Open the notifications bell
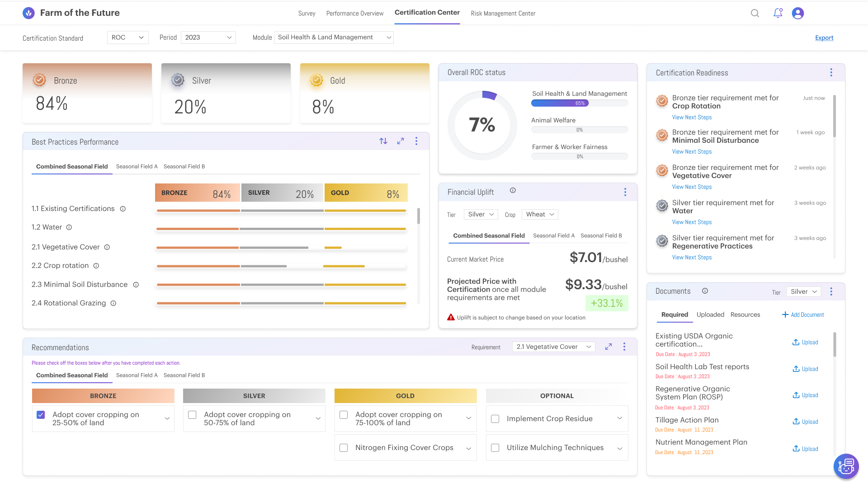The width and height of the screenshot is (868, 488). [x=778, y=13]
